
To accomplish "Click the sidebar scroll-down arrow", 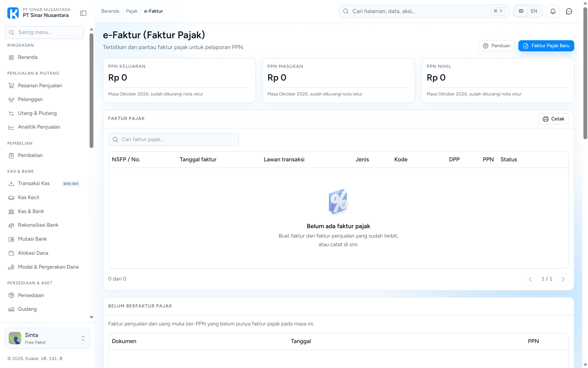I will coord(91,317).
